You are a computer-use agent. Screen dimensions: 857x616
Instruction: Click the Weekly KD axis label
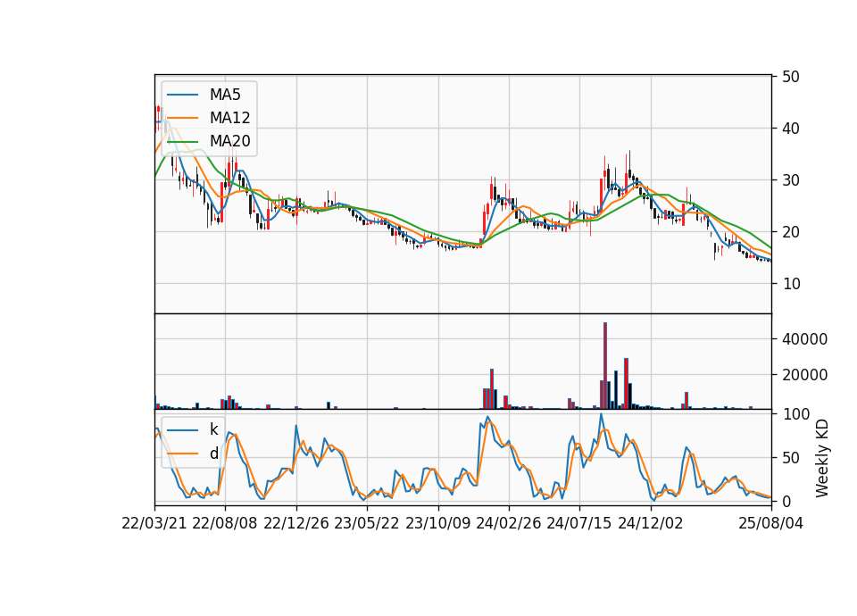tap(822, 458)
